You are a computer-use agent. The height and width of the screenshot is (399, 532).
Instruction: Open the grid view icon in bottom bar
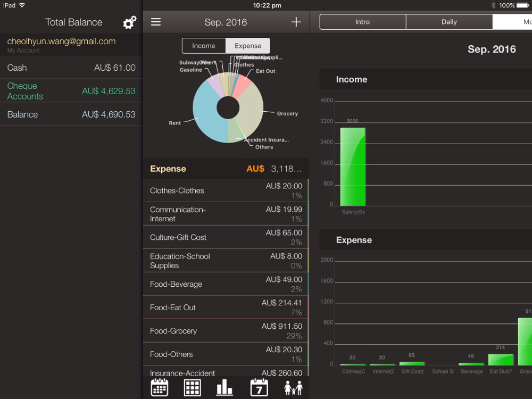coord(193,387)
